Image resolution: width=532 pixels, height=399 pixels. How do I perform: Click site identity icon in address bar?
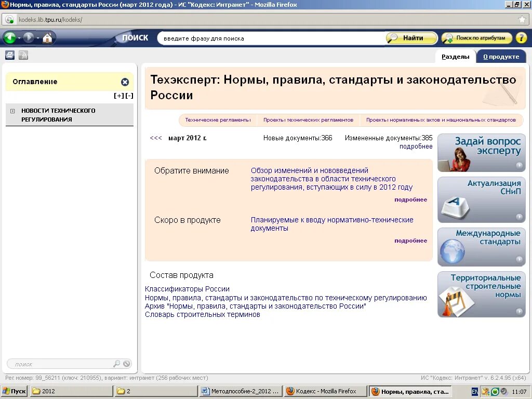[x=9, y=20]
